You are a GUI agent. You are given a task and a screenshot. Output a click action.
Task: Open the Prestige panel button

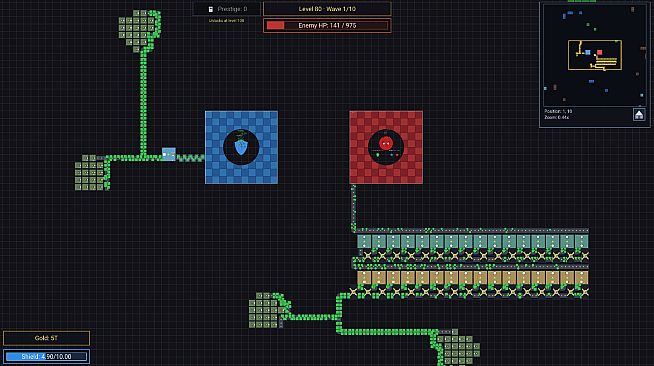coord(226,9)
